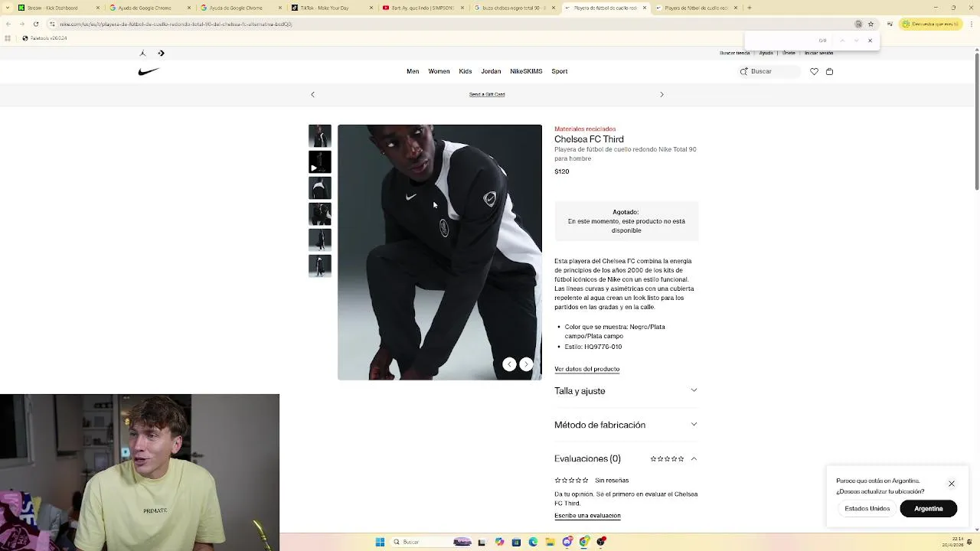Image resolution: width=980 pixels, height=551 pixels.
Task: Select the fourth product thumbnail
Action: pos(320,214)
